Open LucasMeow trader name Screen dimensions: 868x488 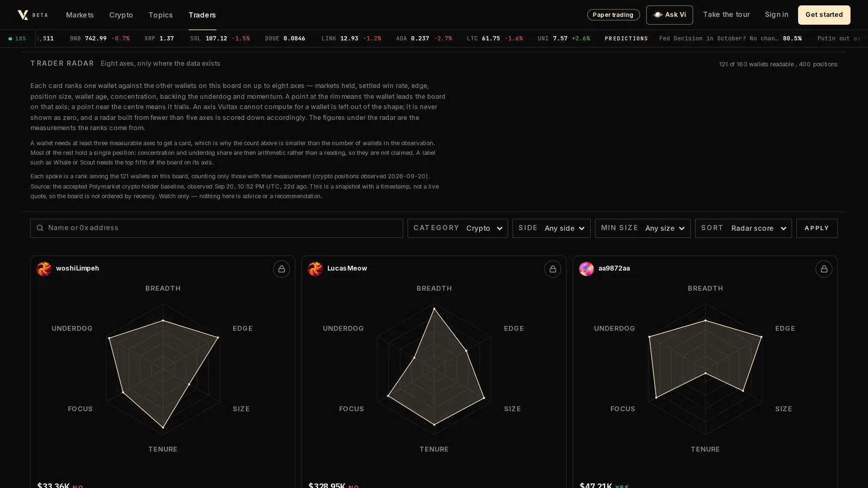[347, 269]
